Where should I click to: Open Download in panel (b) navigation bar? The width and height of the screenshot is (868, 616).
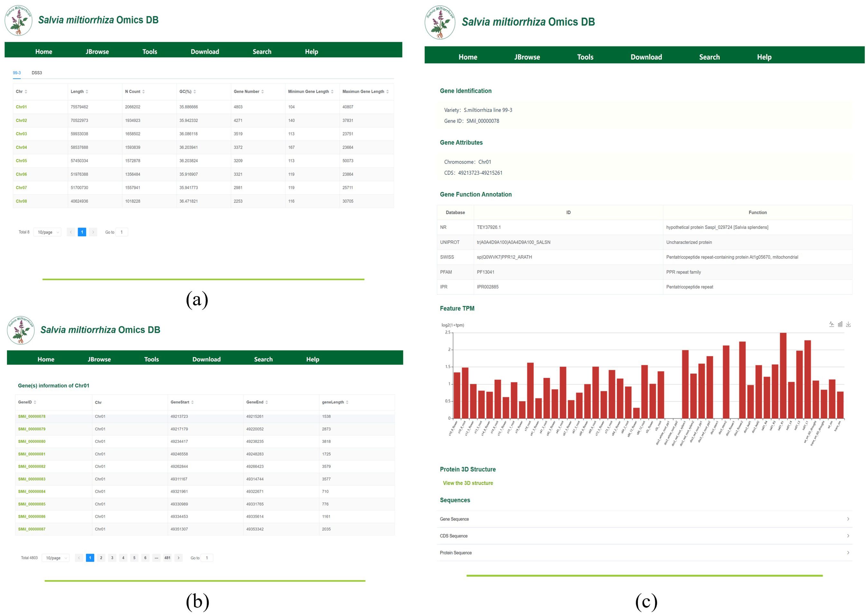point(207,359)
